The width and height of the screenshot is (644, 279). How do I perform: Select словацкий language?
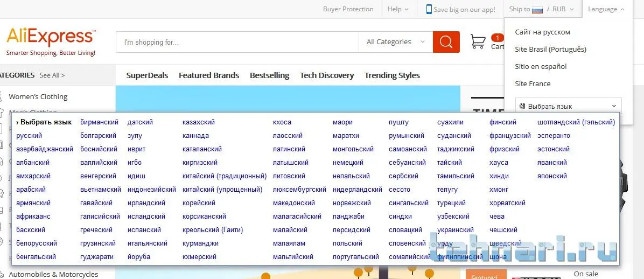point(406,229)
